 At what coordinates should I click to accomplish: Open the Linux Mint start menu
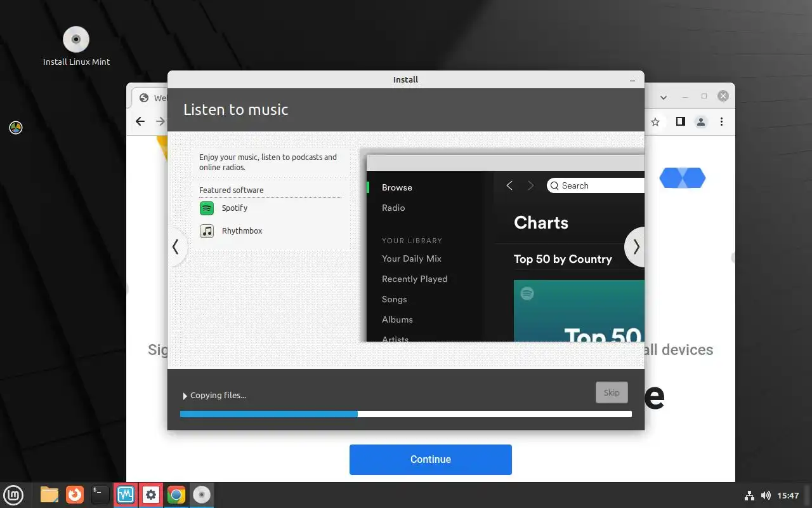[x=14, y=495]
